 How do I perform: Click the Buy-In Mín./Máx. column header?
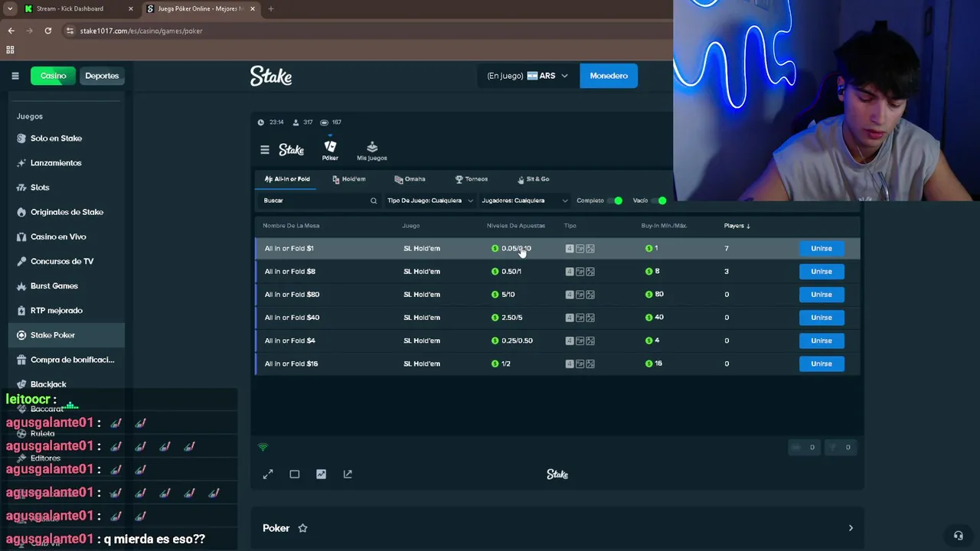point(664,226)
